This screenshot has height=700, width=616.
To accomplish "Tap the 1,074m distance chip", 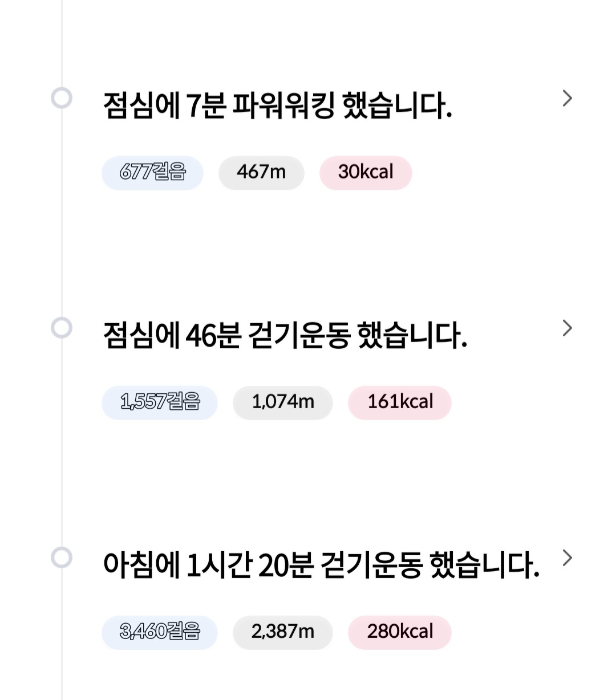I will 282,402.
